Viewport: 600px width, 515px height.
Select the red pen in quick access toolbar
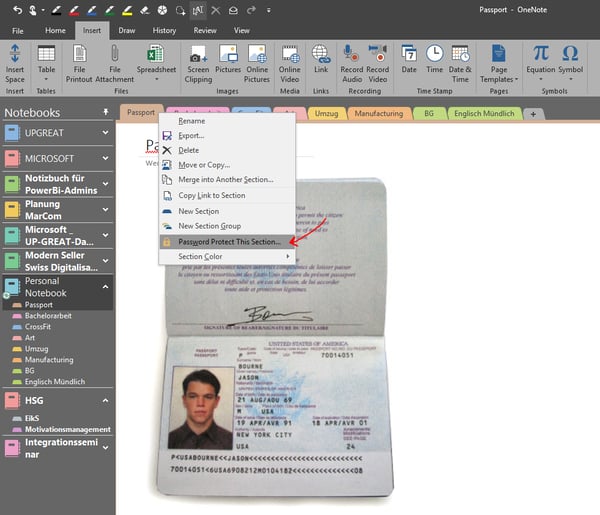click(74, 10)
